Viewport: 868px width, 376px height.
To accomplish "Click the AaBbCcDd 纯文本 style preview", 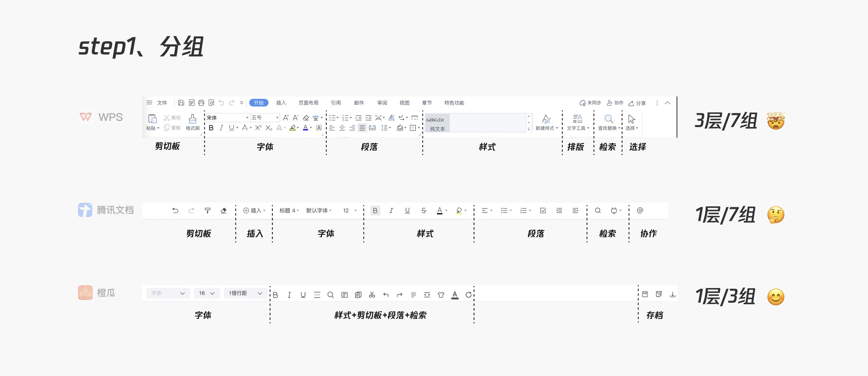I will pyautogui.click(x=437, y=124).
